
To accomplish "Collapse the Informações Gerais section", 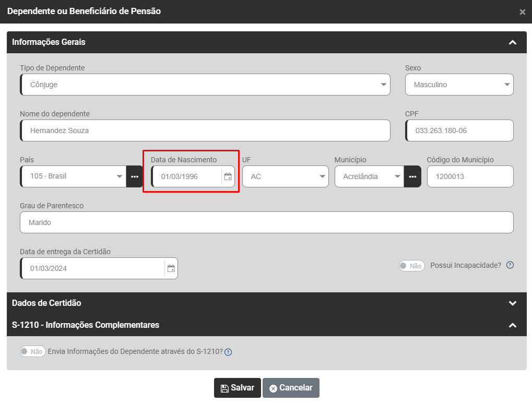I will coord(512,42).
